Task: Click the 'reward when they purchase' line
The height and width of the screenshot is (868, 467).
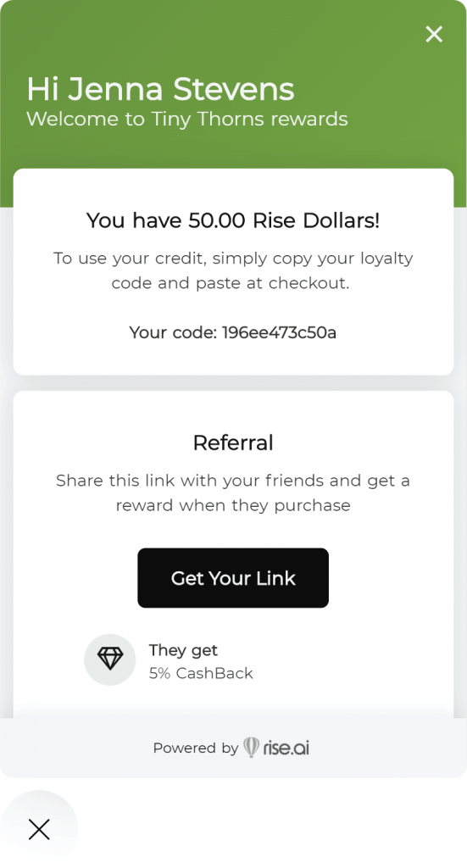Action: tap(233, 505)
